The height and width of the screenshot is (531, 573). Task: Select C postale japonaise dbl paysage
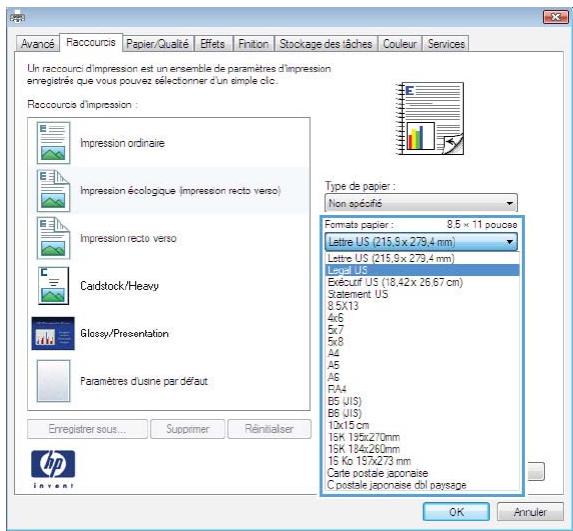[422, 485]
